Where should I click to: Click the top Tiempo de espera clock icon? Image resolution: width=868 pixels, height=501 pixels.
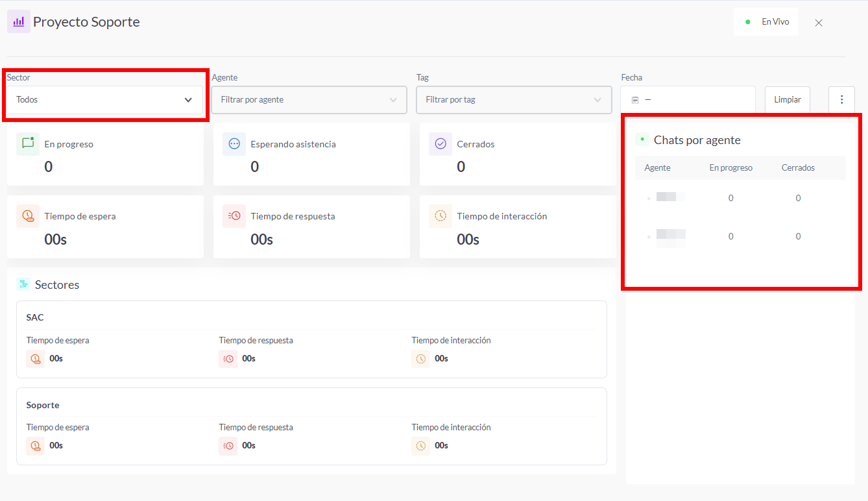click(28, 216)
